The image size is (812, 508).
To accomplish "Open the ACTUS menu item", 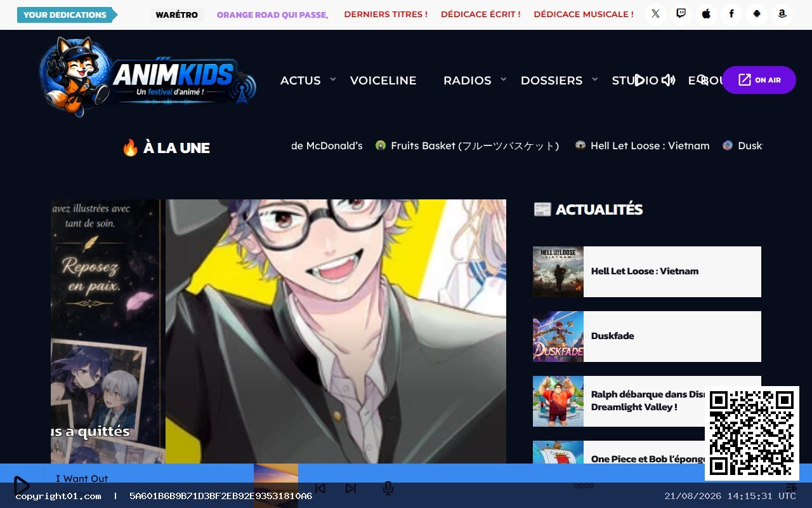I will (301, 80).
